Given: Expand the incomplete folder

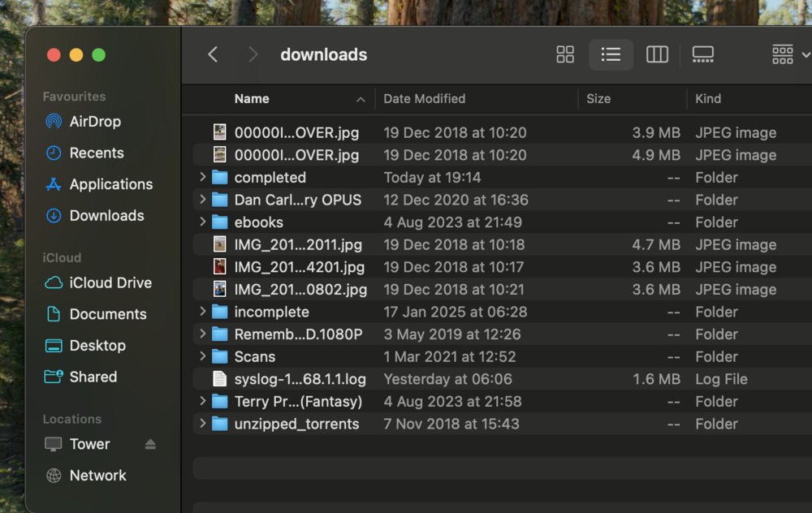Looking at the screenshot, I should pos(202,311).
